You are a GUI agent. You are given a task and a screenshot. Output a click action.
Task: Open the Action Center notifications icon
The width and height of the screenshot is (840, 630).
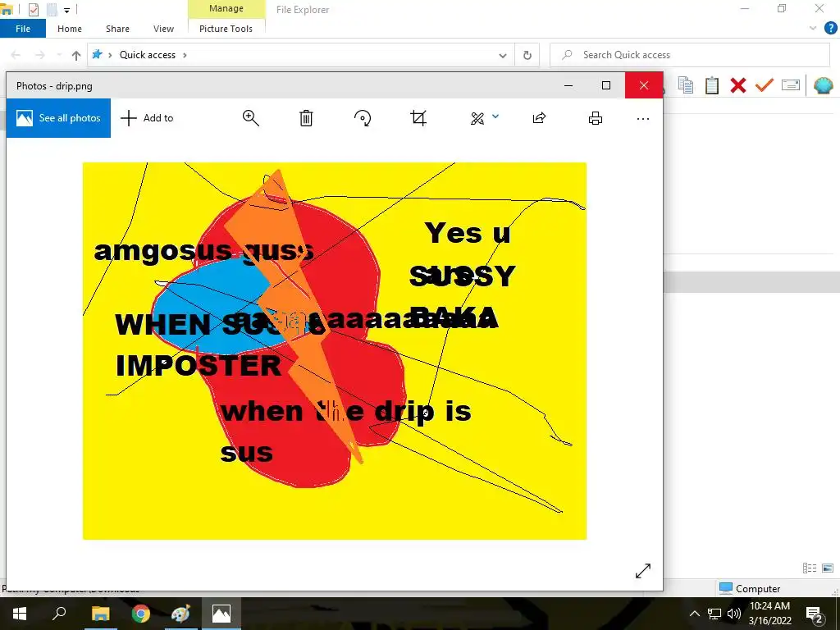815,614
